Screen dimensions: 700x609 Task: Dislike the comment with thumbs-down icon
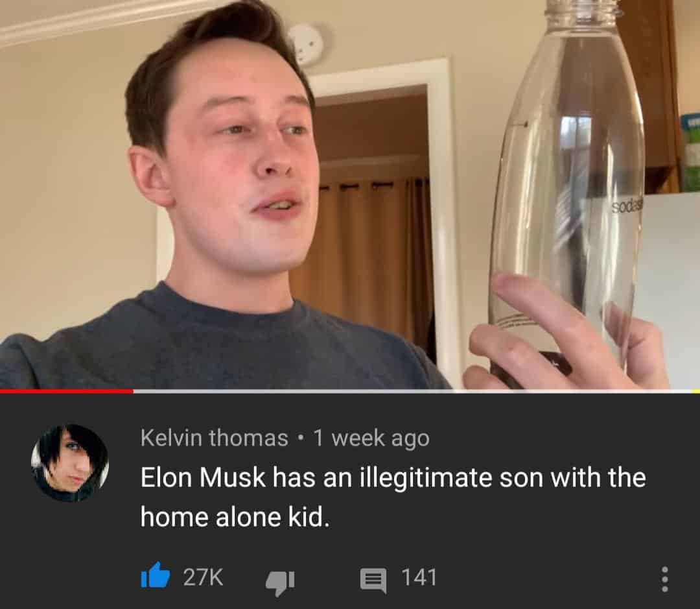280,582
